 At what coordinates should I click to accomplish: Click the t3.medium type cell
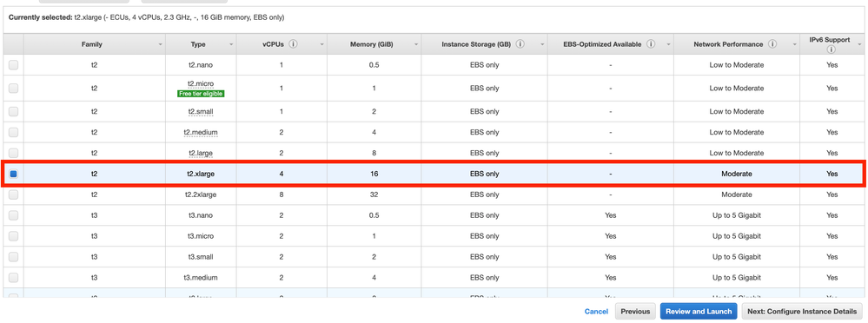[201, 278]
